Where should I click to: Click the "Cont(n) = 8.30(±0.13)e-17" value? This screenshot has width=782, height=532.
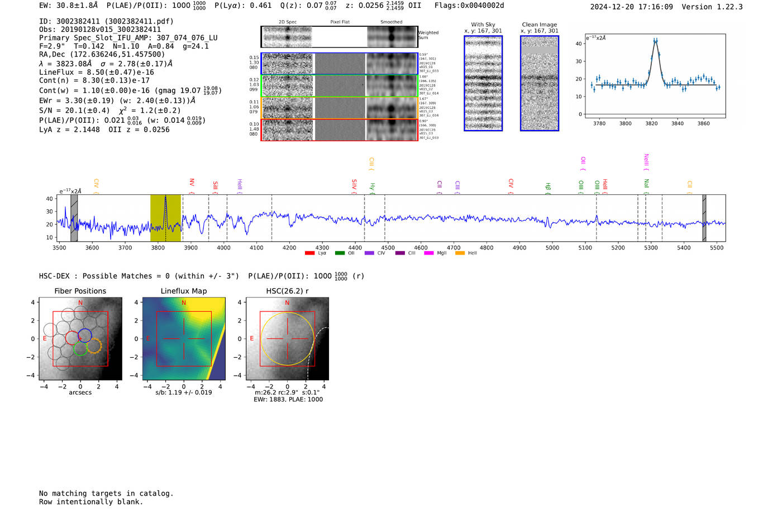tap(94, 80)
